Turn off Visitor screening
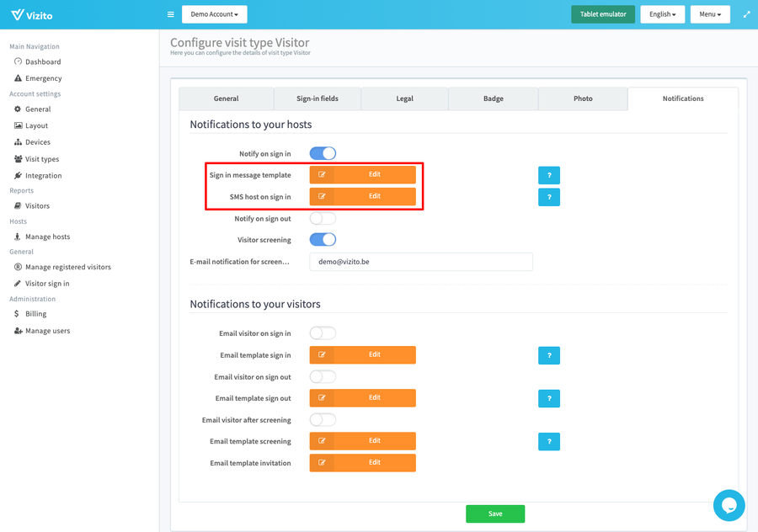Image resolution: width=758 pixels, height=532 pixels. (323, 240)
